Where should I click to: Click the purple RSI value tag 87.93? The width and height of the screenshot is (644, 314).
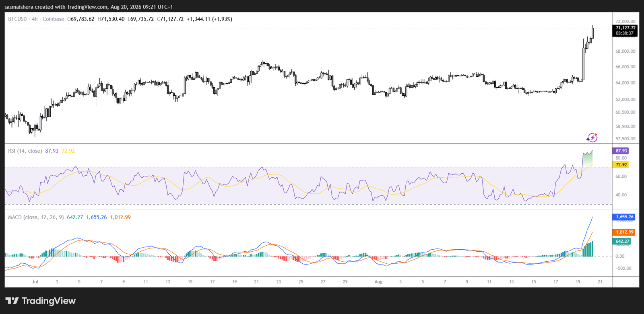tap(621, 151)
